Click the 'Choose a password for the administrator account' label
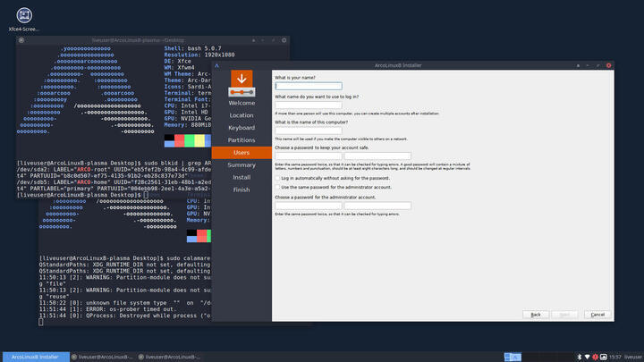 (x=325, y=198)
